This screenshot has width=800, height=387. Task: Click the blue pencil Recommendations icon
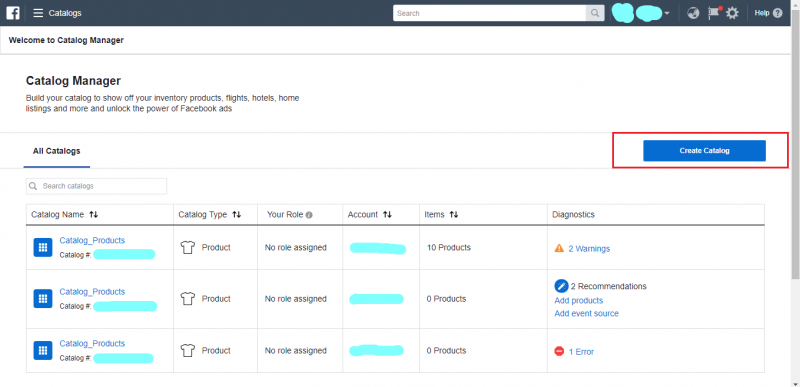tap(561, 286)
